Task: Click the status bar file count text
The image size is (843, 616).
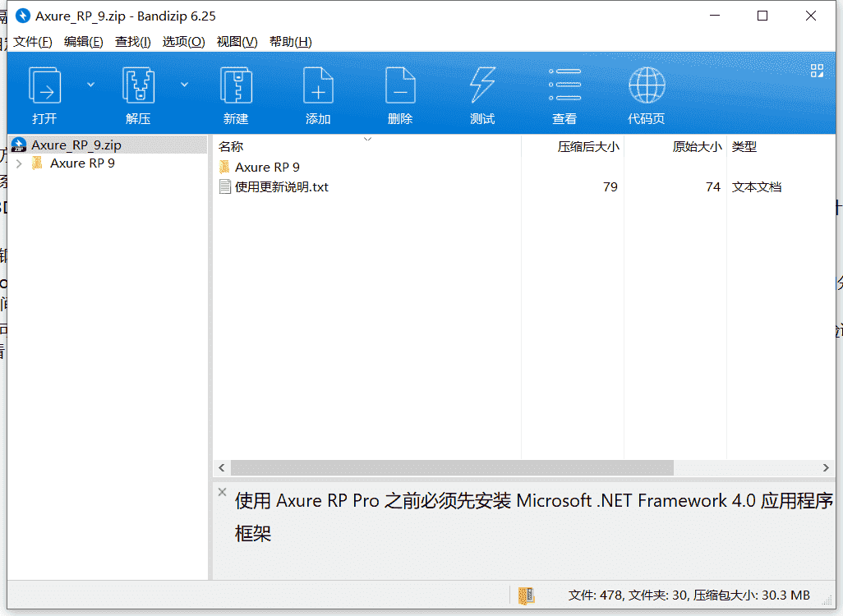Action: (689, 595)
